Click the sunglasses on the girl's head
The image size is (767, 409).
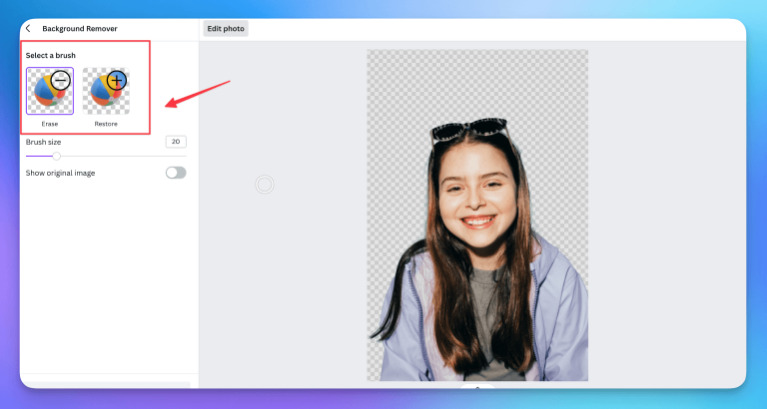point(470,130)
